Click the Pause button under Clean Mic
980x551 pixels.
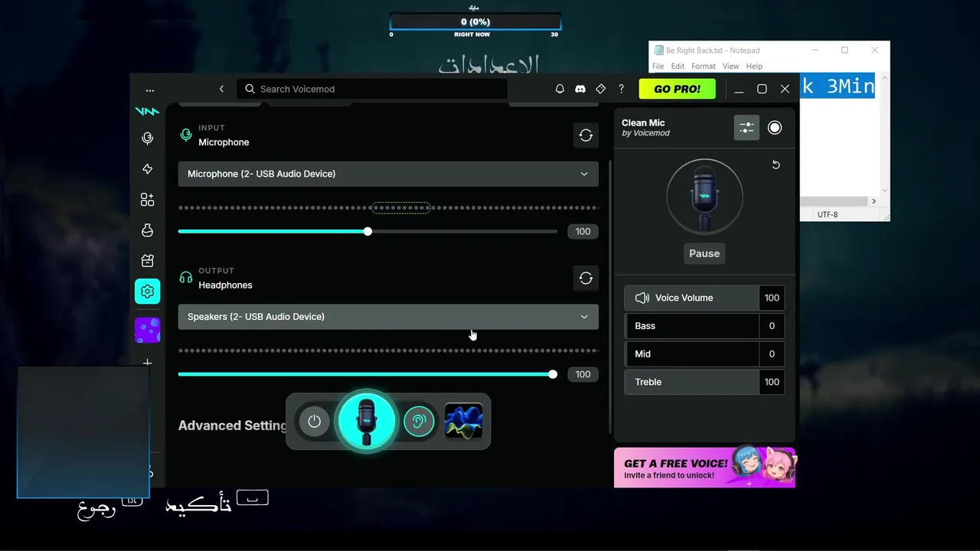[704, 253]
